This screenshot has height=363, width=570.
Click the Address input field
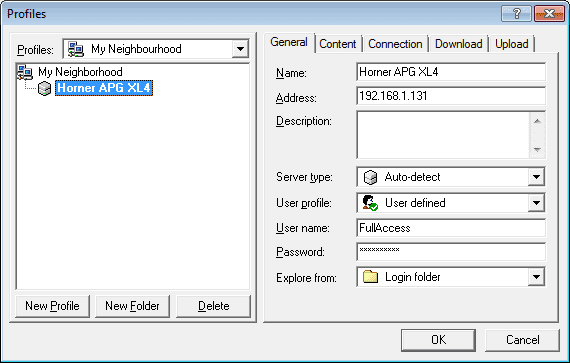pos(451,96)
